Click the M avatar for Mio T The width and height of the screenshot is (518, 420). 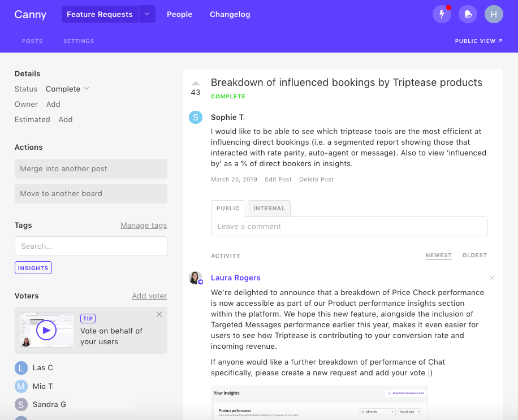21,386
